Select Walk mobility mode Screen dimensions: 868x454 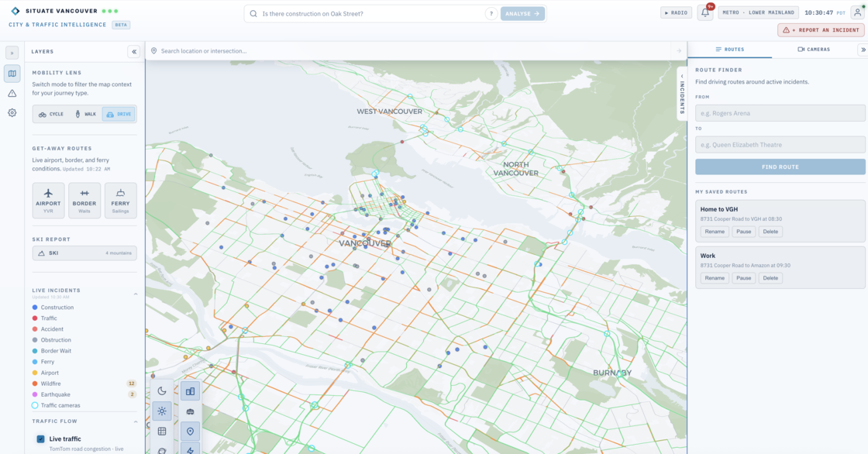coord(85,114)
